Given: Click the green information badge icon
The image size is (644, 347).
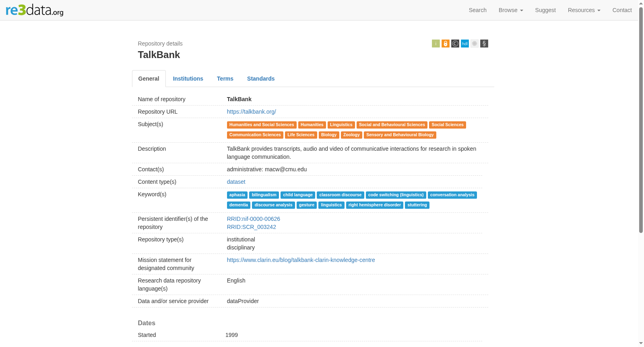Looking at the screenshot, I should [x=436, y=44].
